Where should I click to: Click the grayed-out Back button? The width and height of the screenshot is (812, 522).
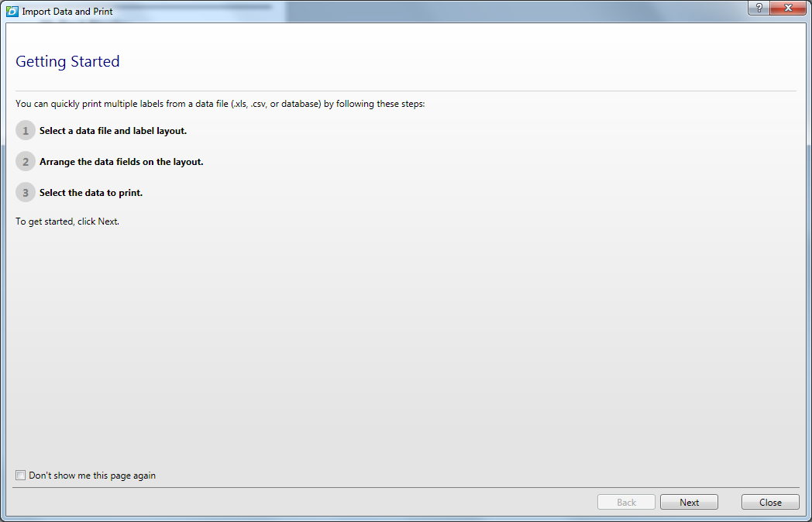point(626,503)
